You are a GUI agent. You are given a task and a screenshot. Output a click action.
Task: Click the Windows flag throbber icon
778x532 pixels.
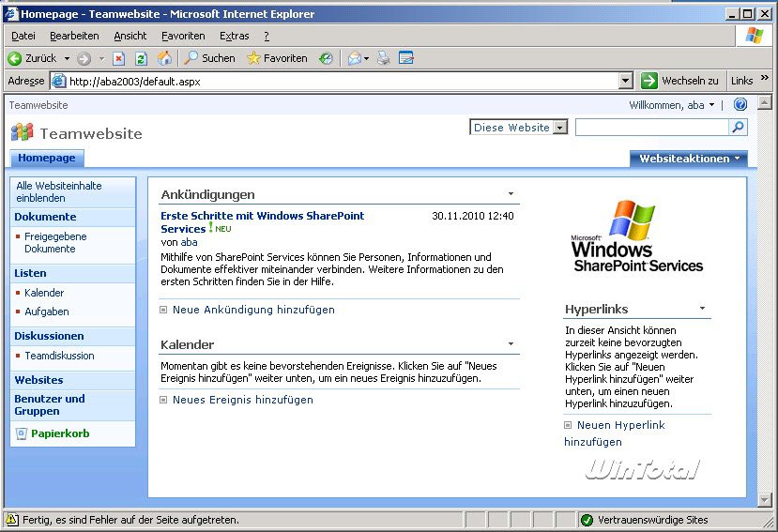(755, 36)
